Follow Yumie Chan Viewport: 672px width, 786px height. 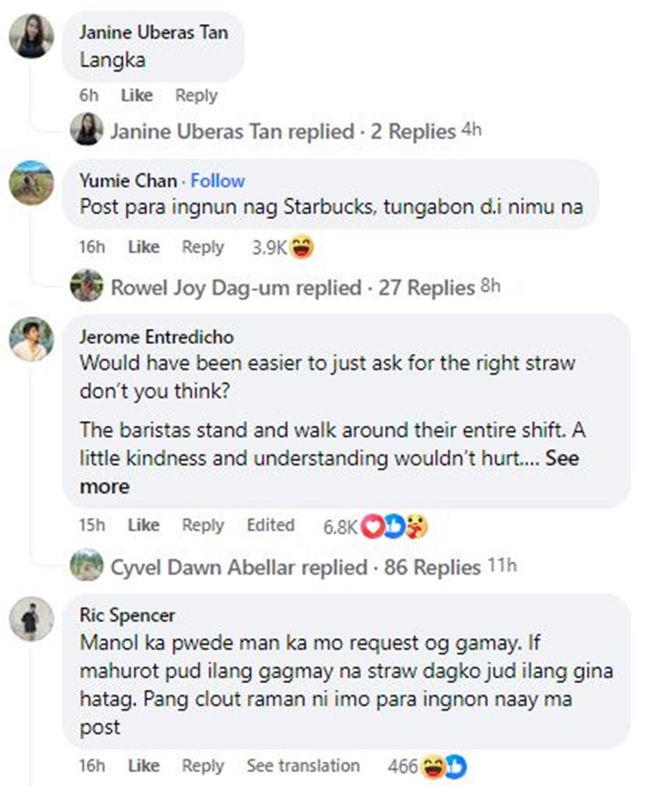(x=218, y=180)
